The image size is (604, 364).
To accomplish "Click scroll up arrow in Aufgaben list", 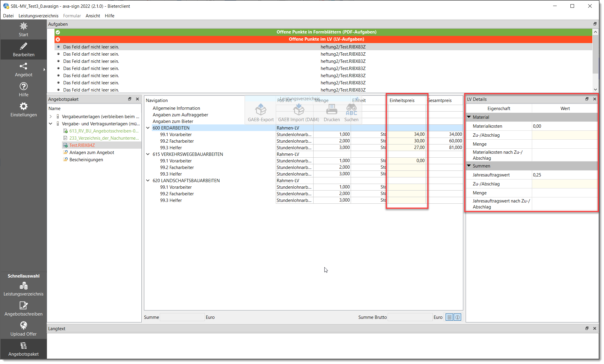I will (595, 32).
